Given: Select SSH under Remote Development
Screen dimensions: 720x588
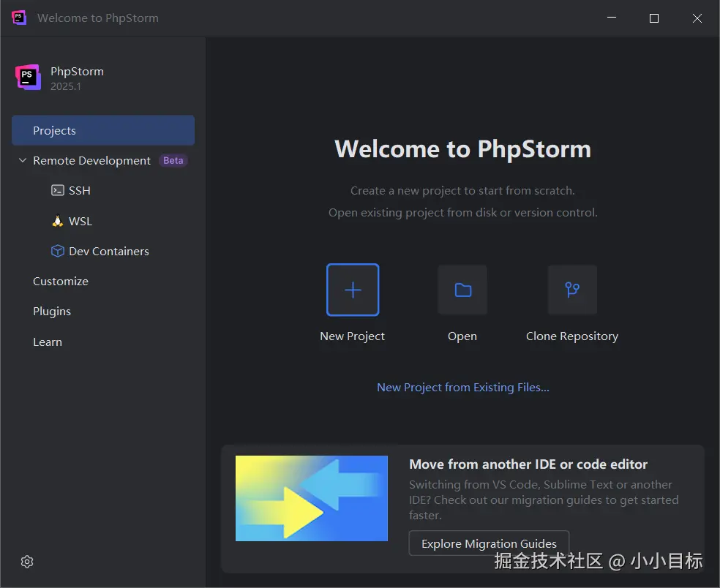Looking at the screenshot, I should pos(80,190).
